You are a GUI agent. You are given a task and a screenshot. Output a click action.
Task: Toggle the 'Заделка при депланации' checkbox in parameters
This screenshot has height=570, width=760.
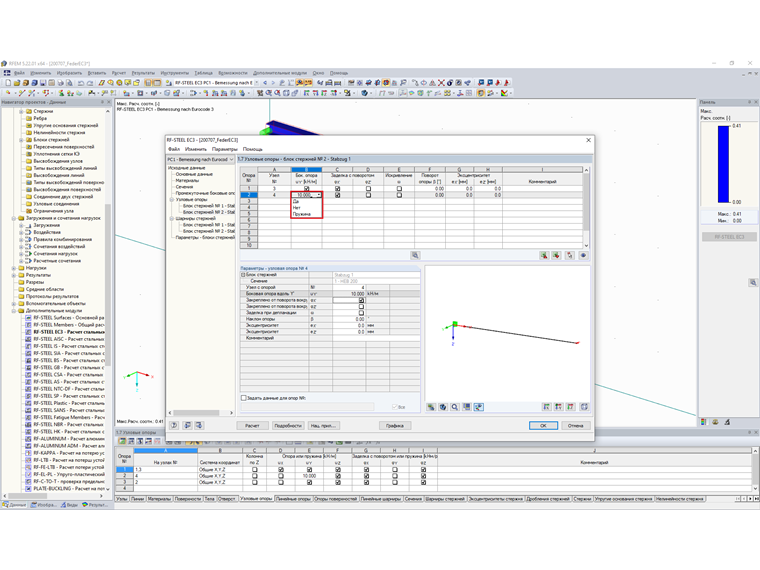361,313
